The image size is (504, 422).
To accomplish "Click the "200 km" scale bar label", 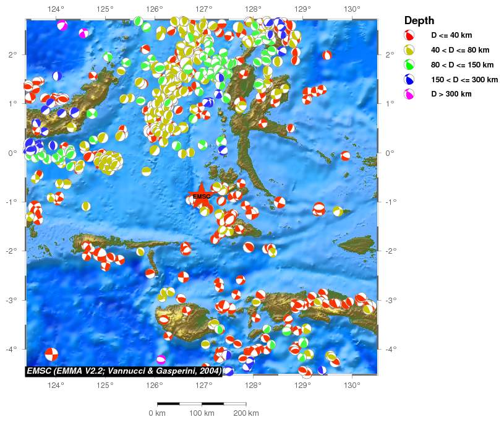I will tap(246, 413).
